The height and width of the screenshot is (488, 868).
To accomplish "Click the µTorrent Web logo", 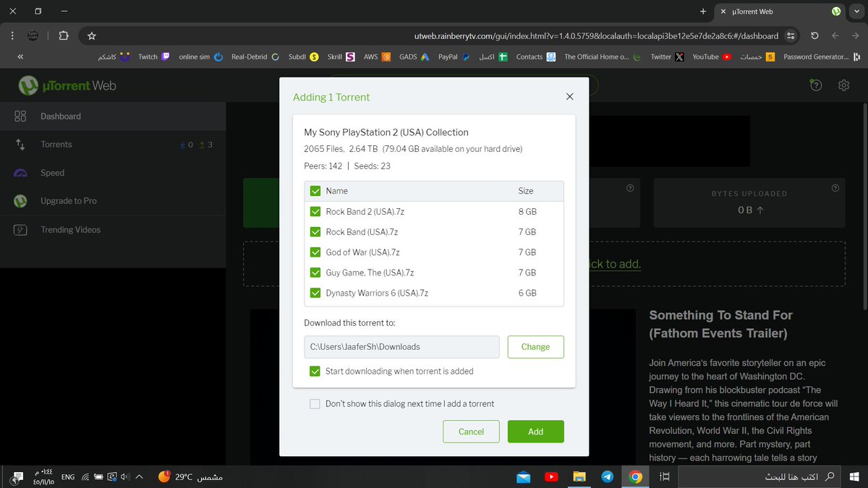I will pyautogui.click(x=67, y=86).
